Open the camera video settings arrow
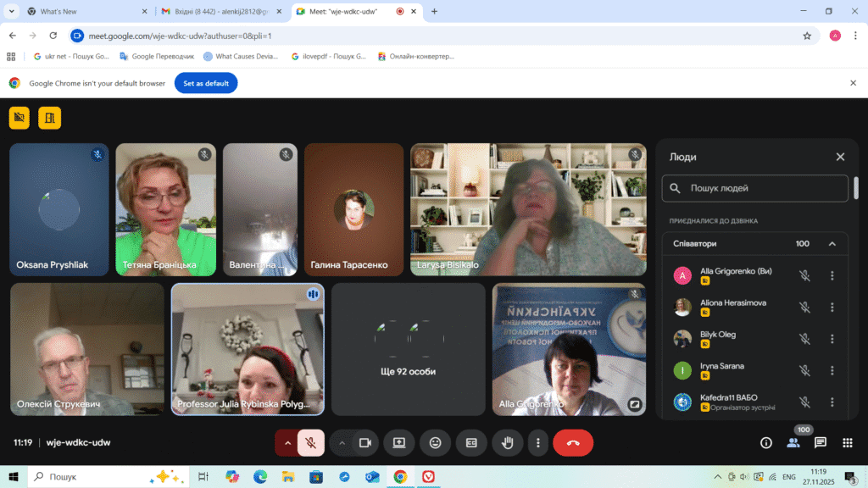This screenshot has height=488, width=868. click(342, 442)
